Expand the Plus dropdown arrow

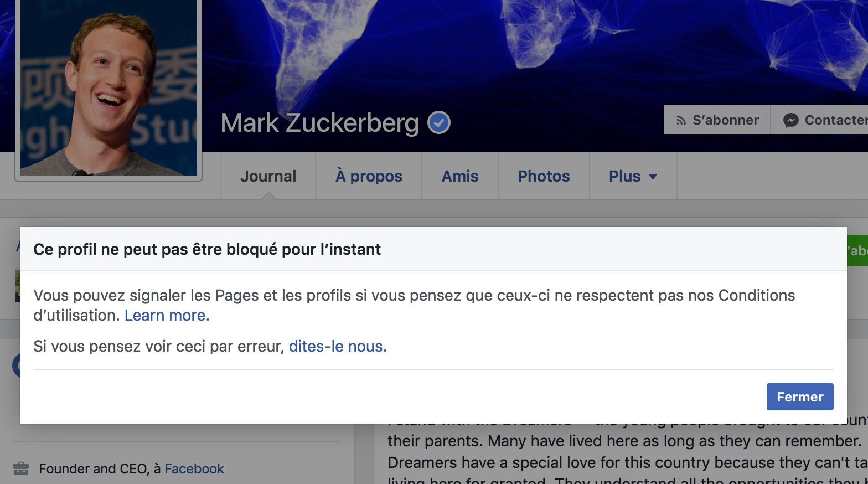click(653, 177)
